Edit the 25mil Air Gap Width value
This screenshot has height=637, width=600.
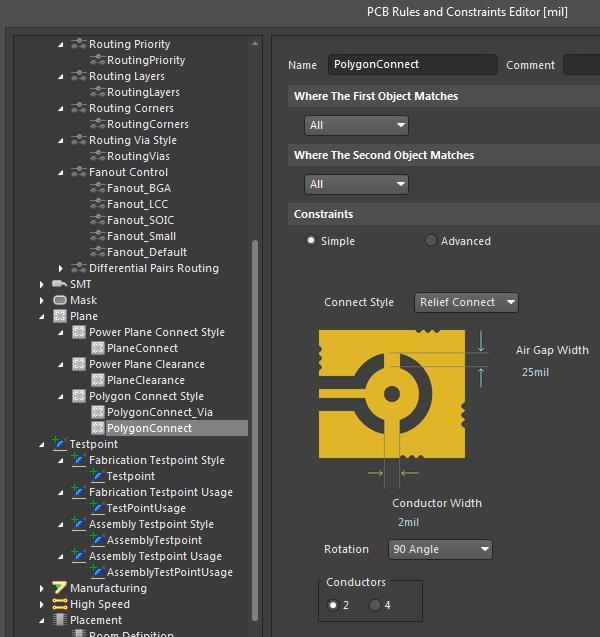[535, 372]
